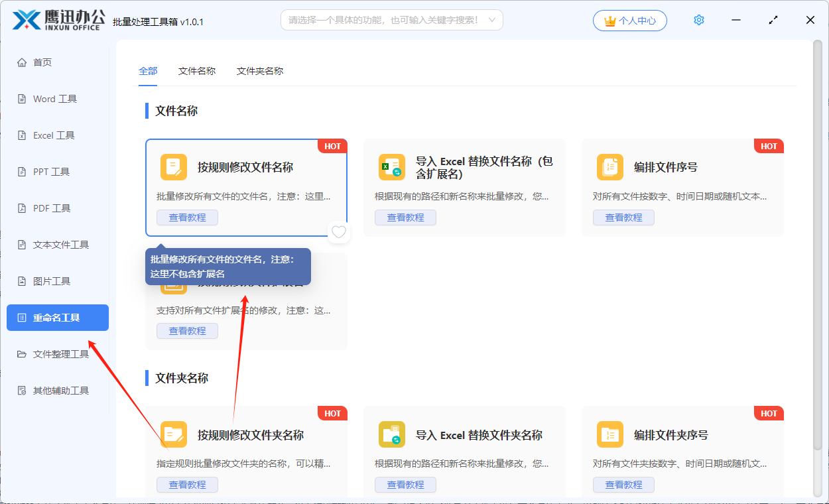The width and height of the screenshot is (829, 504).
Task: Click the 导入 Excel 替换文件名称 card icon
Action: (392, 167)
